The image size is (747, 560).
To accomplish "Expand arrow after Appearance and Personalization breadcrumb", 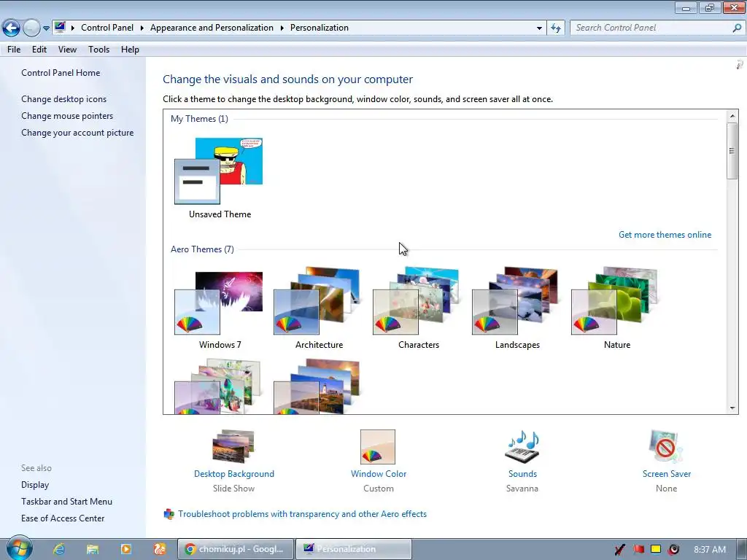I will pos(282,28).
